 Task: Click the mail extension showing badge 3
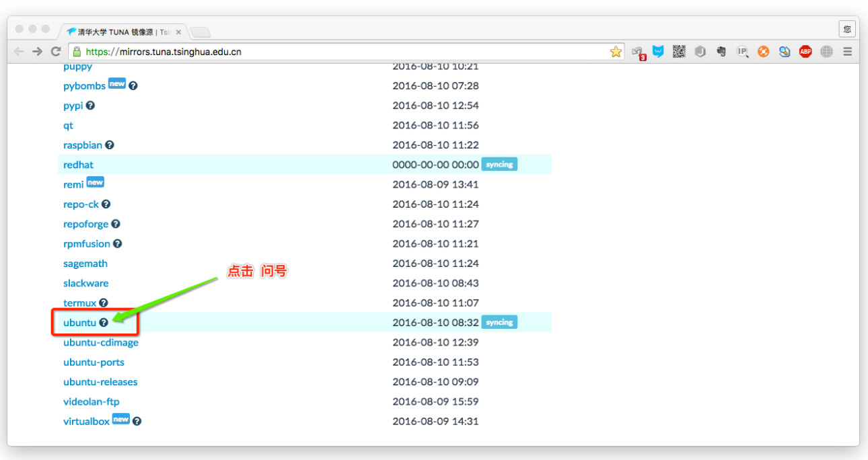[637, 51]
